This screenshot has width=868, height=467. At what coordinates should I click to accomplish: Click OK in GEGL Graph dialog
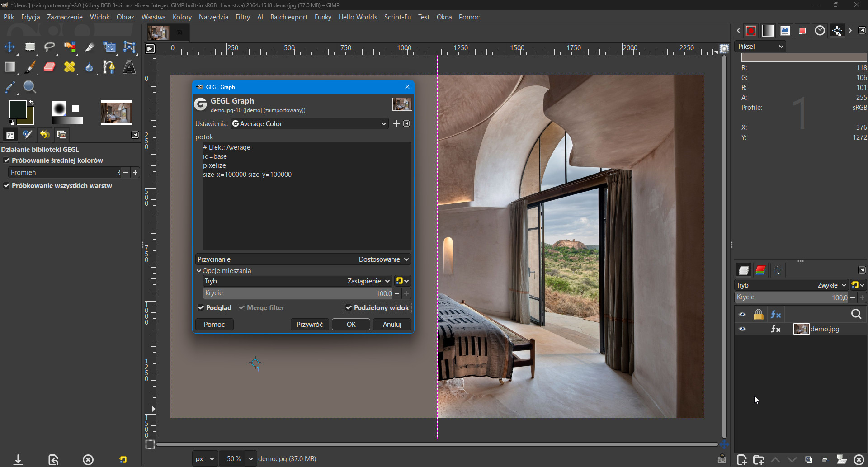click(x=351, y=325)
